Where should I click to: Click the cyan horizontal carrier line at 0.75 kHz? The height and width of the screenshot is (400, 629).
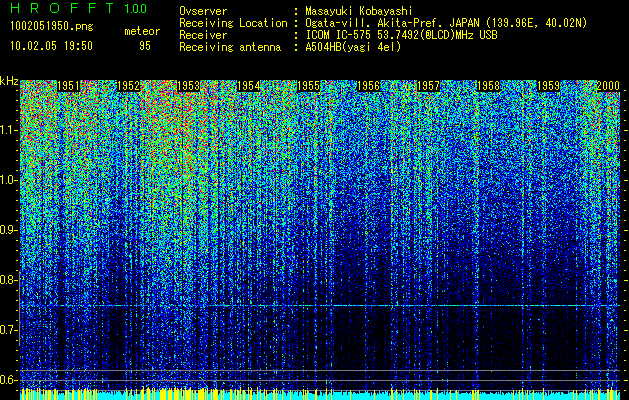320,306
